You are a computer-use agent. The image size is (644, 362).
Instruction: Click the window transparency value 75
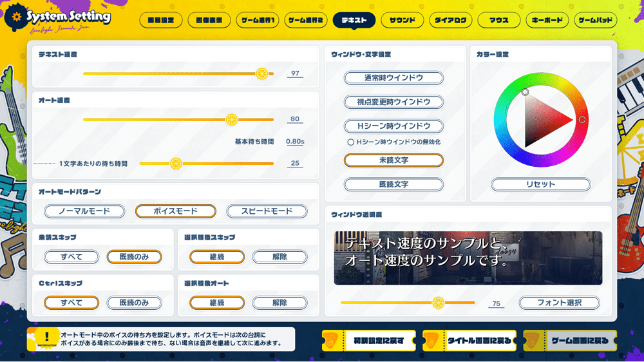(496, 303)
